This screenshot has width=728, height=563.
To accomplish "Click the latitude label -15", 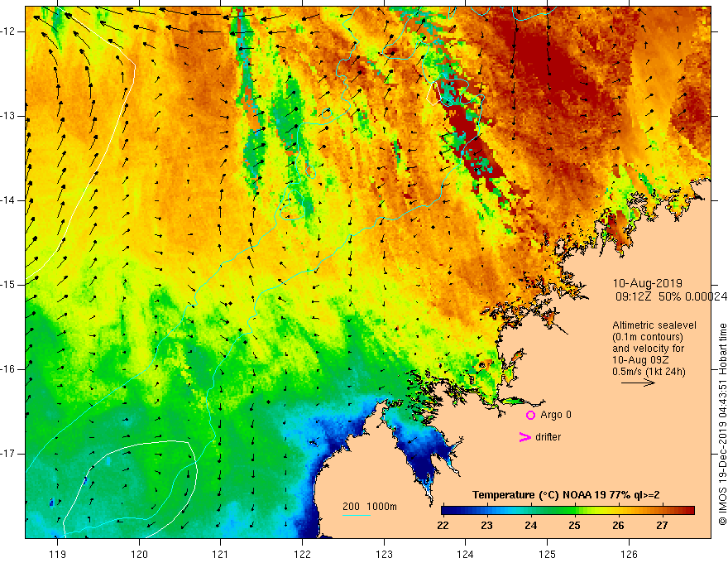I will 8,285.
